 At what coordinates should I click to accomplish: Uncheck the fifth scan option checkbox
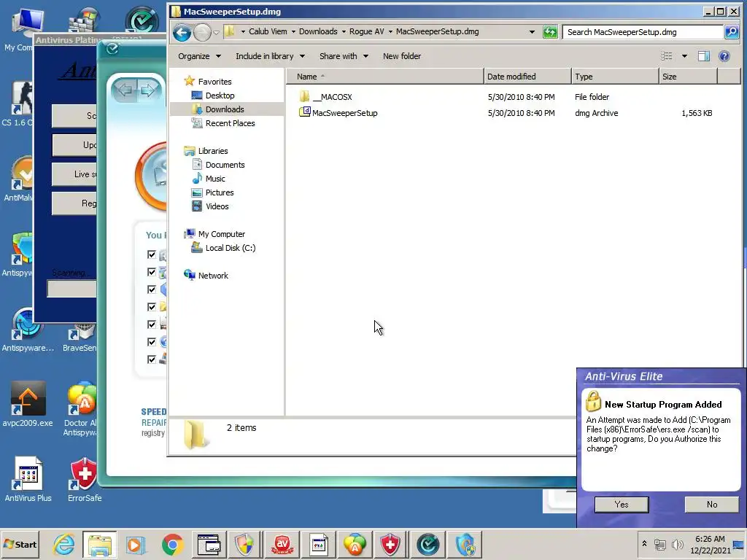152,324
